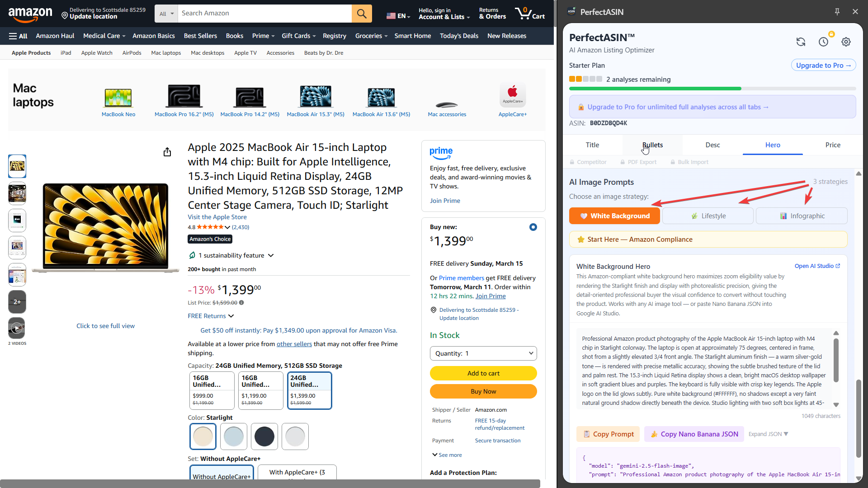Click the Copy Prompt clipboard icon
Screen dimensions: 868x488
point(586,434)
